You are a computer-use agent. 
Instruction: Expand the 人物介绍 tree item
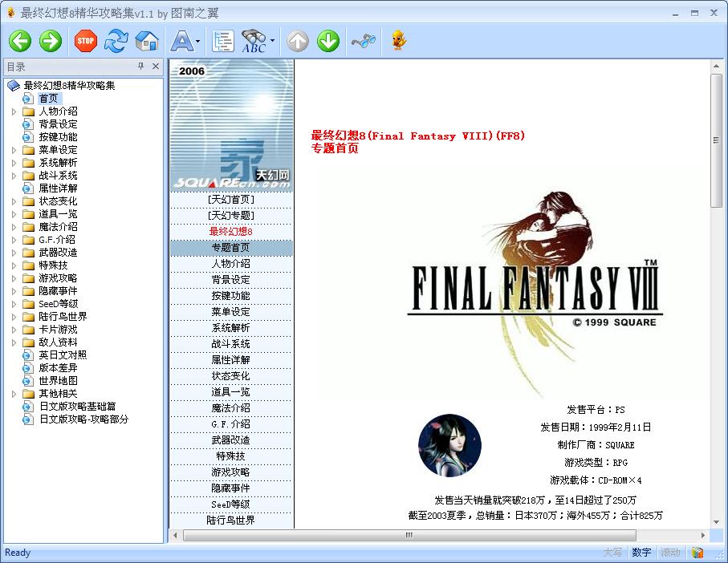pos(14,111)
